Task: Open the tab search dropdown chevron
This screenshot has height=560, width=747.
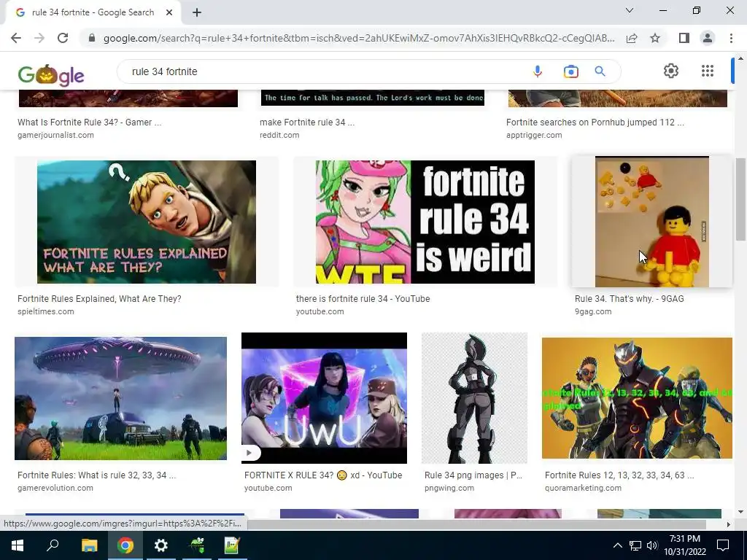Action: pos(630,10)
